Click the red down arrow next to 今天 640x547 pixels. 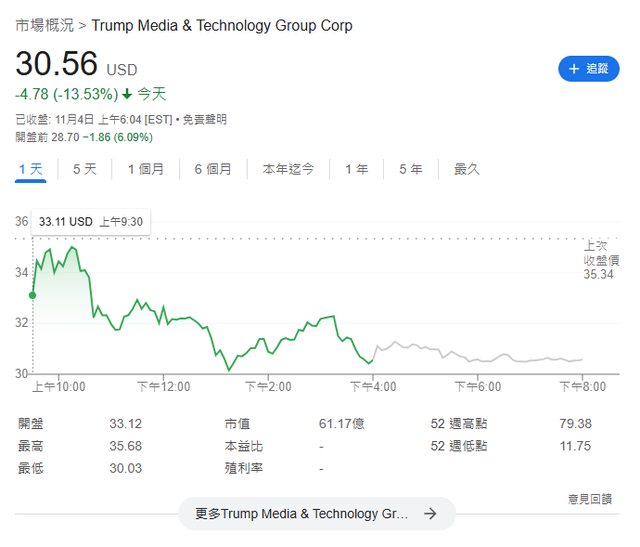point(127,95)
